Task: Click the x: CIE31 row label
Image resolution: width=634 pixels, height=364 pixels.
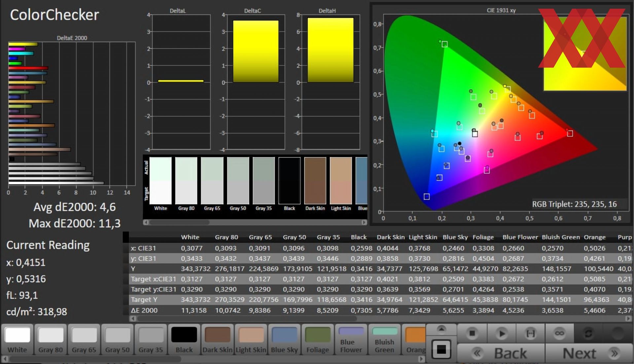Action: pos(143,248)
